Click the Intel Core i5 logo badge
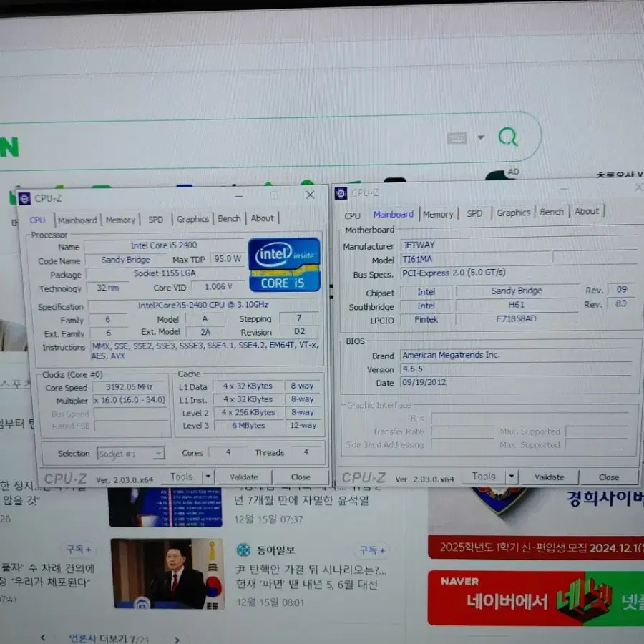This screenshot has width=644, height=644. 284,265
